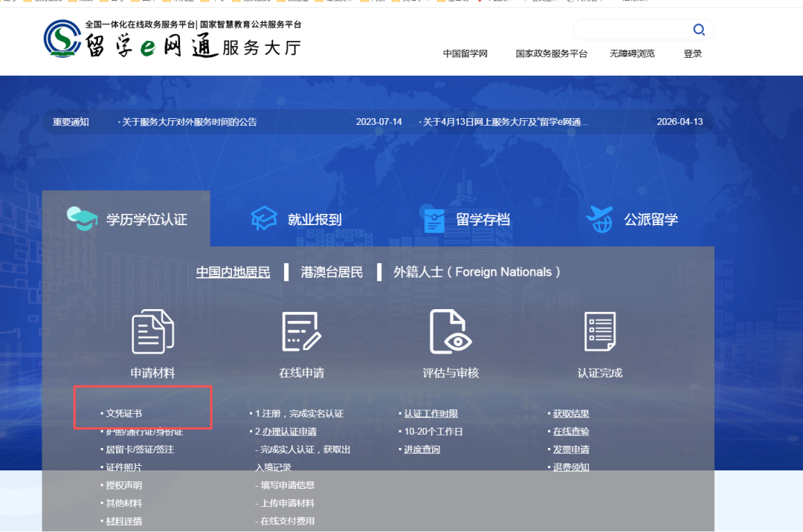Open the 获取结果 link
The width and height of the screenshot is (803, 532).
tap(571, 413)
